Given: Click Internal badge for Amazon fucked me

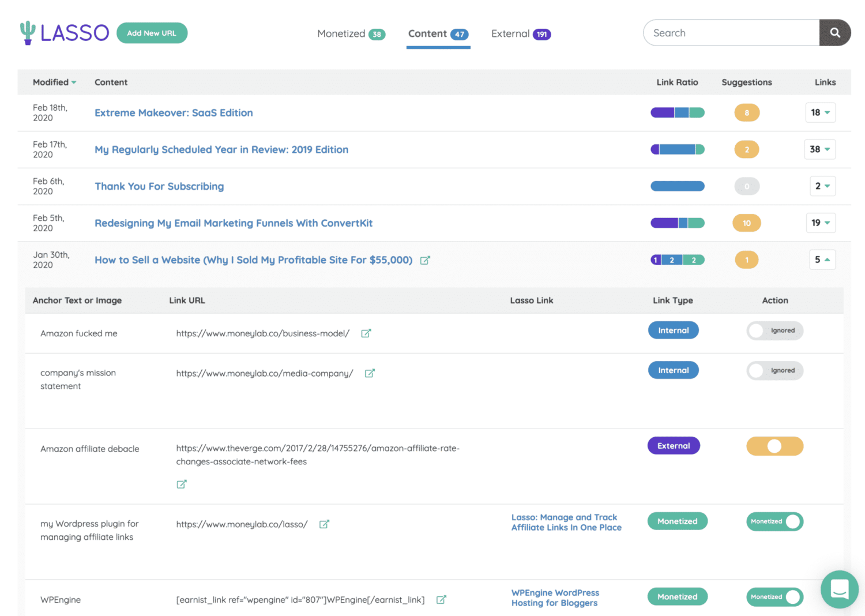Looking at the screenshot, I should coord(674,330).
